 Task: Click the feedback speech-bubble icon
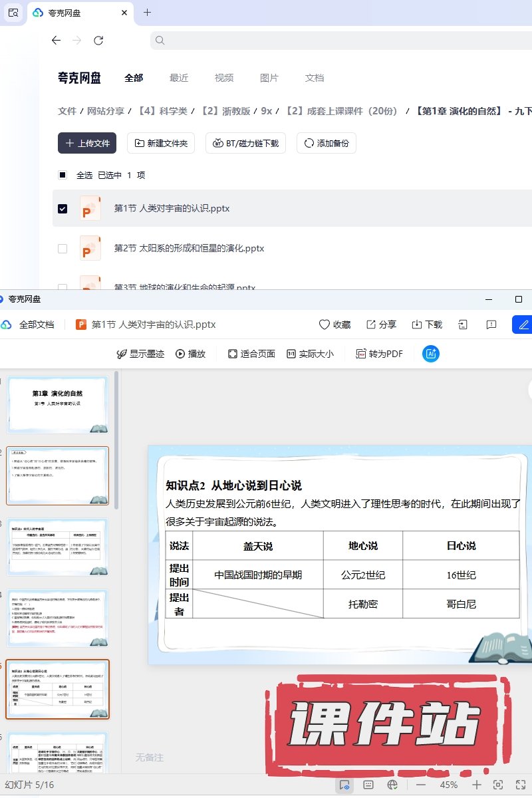pos(491,325)
